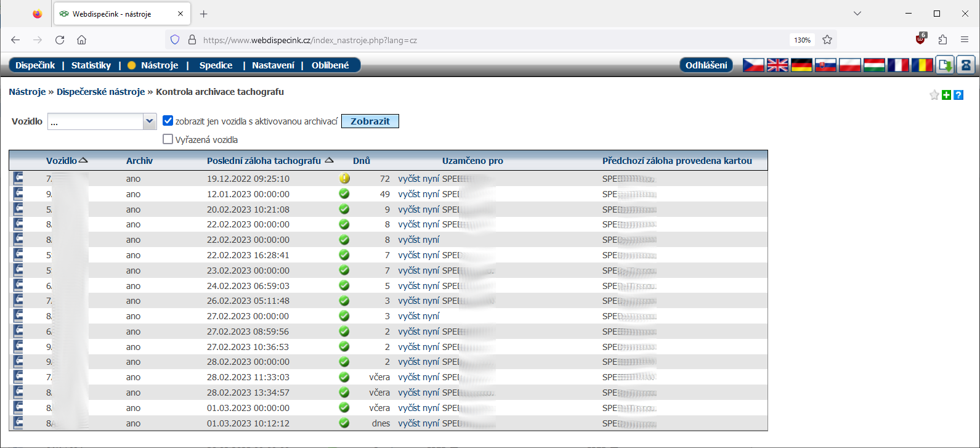Click the yellow warning icon on 72-day row
This screenshot has width=980, height=448.
click(x=344, y=179)
